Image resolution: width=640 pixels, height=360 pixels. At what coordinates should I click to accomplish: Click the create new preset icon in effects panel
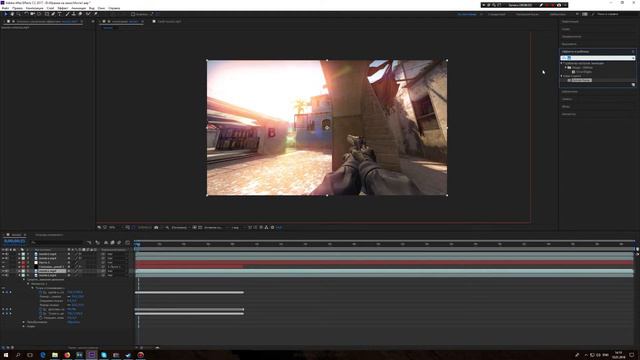pos(633,84)
